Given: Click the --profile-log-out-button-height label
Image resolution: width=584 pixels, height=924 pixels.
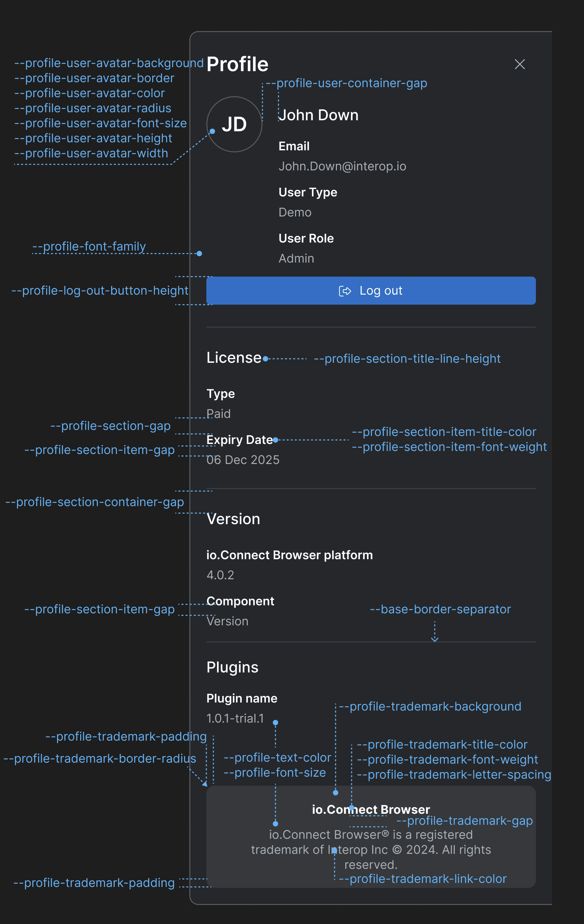Looking at the screenshot, I should click(100, 291).
